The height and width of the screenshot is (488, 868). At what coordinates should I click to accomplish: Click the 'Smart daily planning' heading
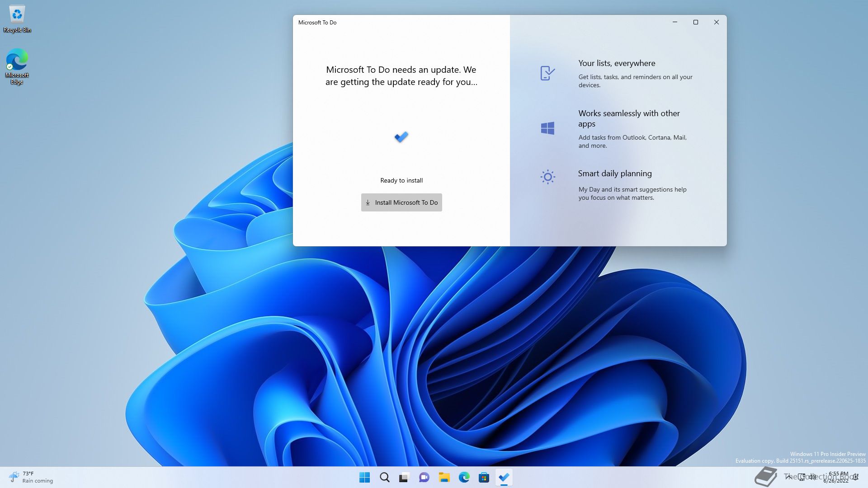[615, 174]
